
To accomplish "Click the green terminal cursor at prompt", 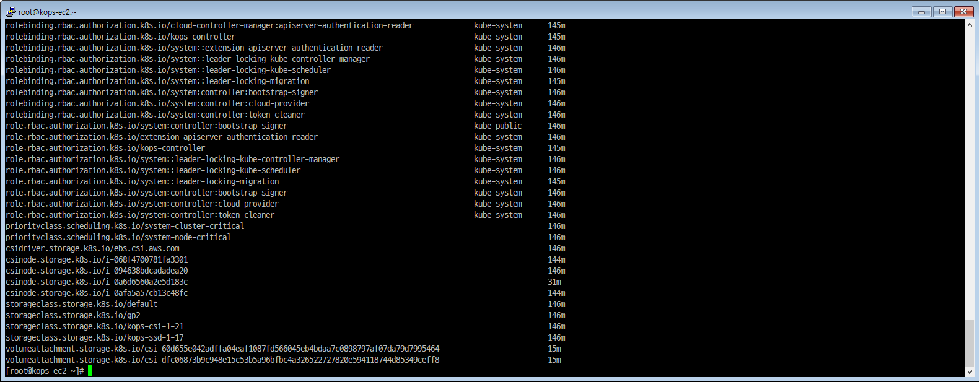I will coord(90,371).
